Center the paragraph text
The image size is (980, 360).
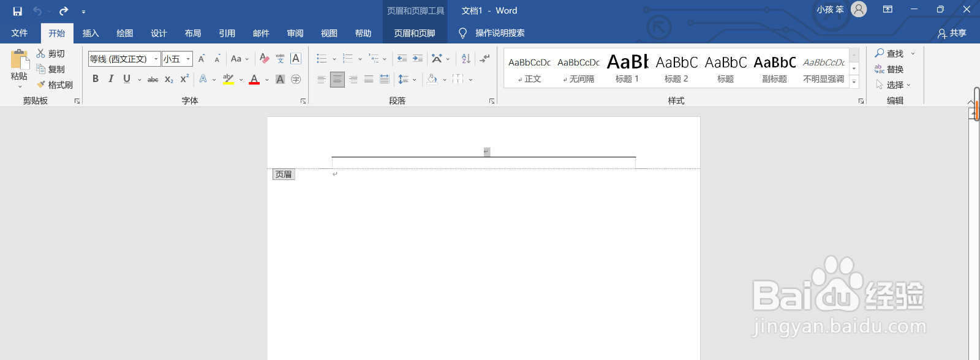pyautogui.click(x=337, y=79)
